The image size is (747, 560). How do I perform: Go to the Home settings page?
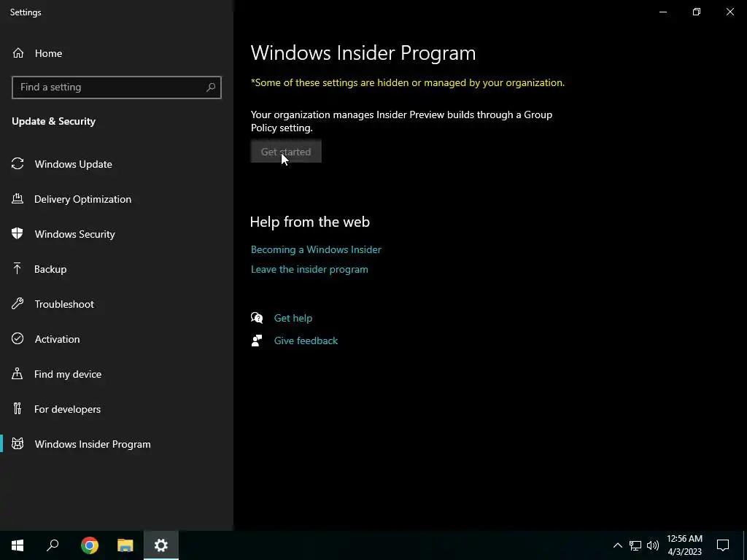[49, 53]
